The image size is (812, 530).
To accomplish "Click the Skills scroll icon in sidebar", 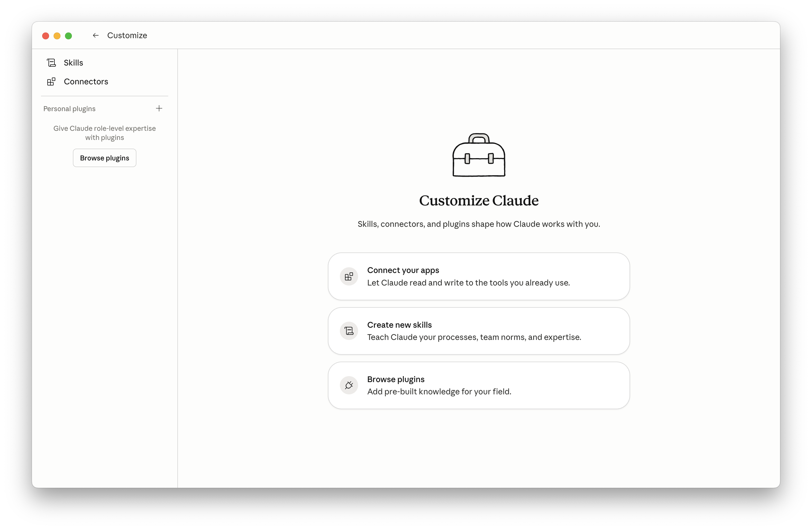I will pos(51,63).
